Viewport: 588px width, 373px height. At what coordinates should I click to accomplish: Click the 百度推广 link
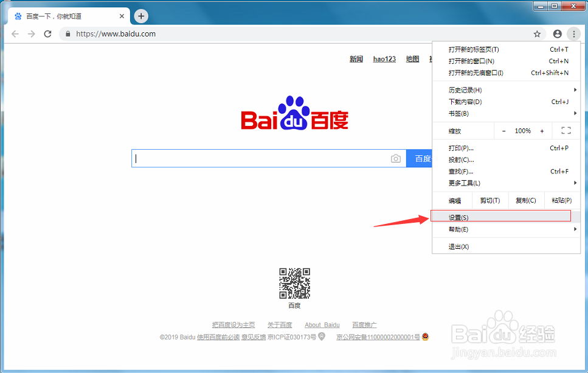tap(364, 325)
